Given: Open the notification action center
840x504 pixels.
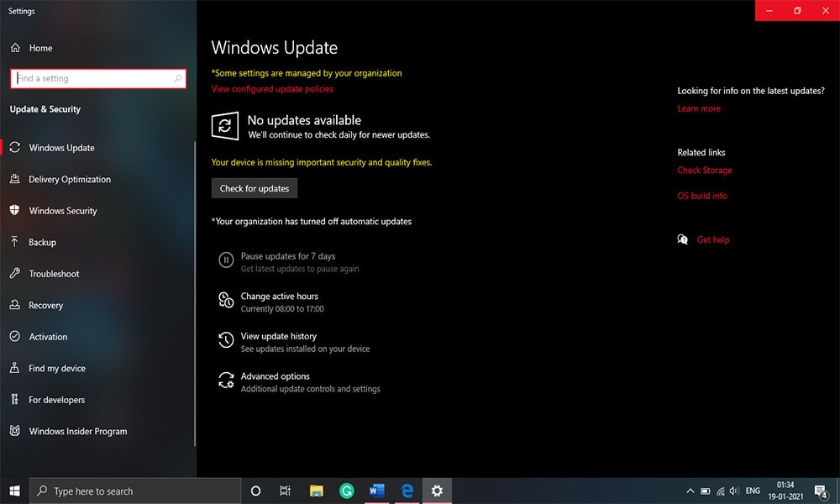Looking at the screenshot, I should point(822,491).
